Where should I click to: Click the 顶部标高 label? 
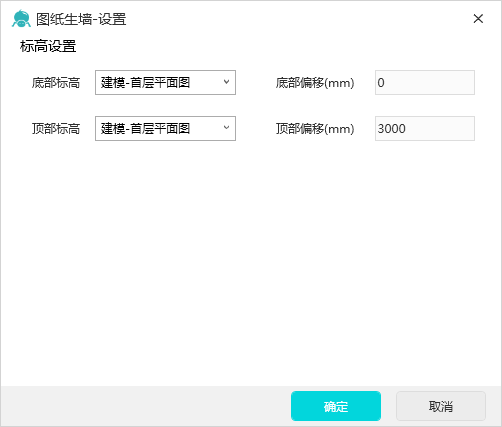click(56, 129)
